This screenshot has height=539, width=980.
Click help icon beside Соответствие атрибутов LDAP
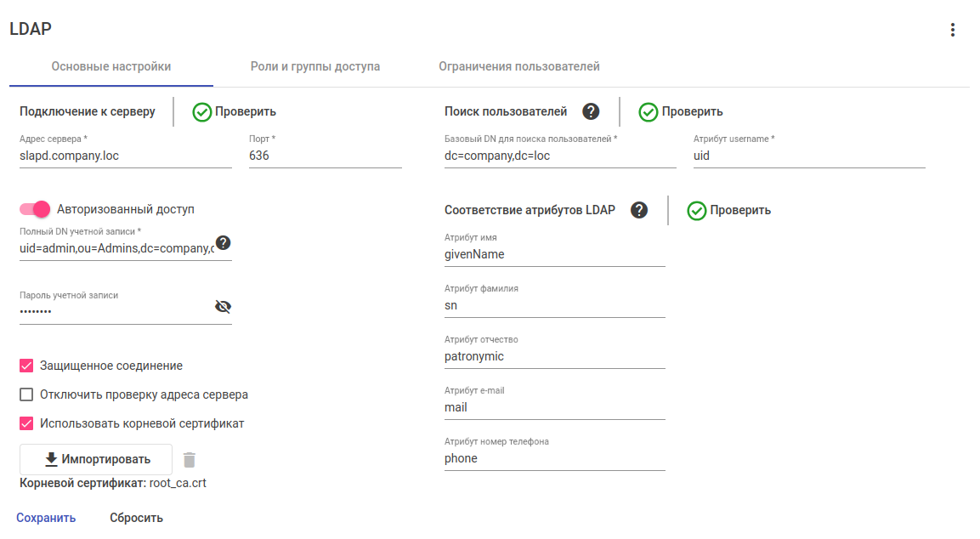pyautogui.click(x=639, y=210)
